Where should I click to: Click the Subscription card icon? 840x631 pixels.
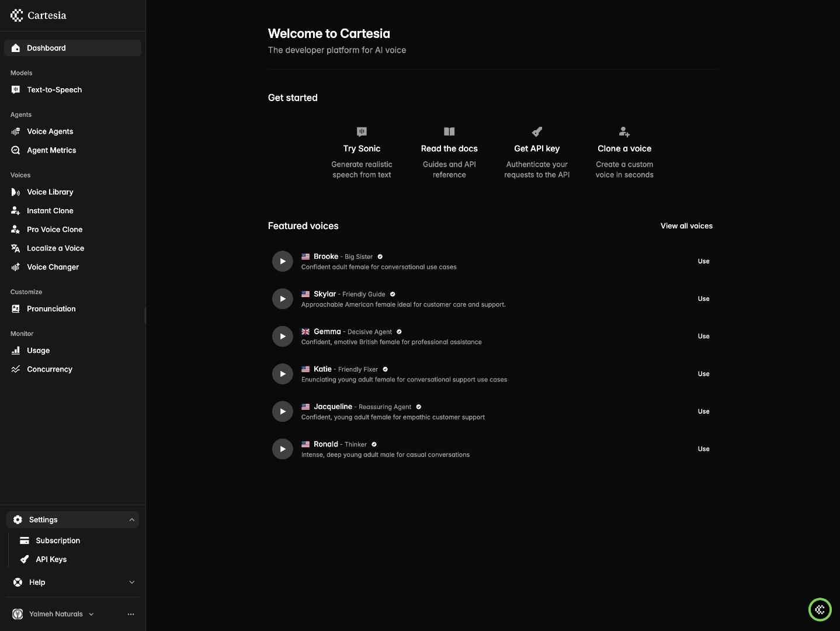coord(25,540)
